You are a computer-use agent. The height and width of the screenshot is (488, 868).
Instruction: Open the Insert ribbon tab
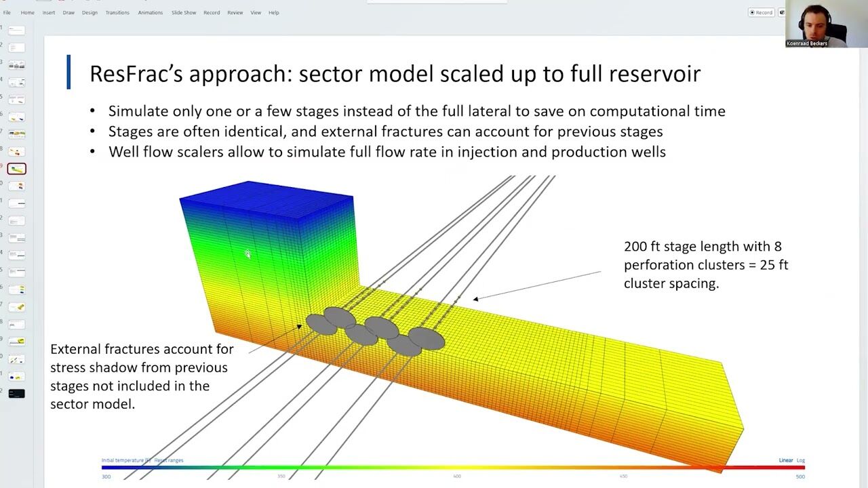(49, 12)
